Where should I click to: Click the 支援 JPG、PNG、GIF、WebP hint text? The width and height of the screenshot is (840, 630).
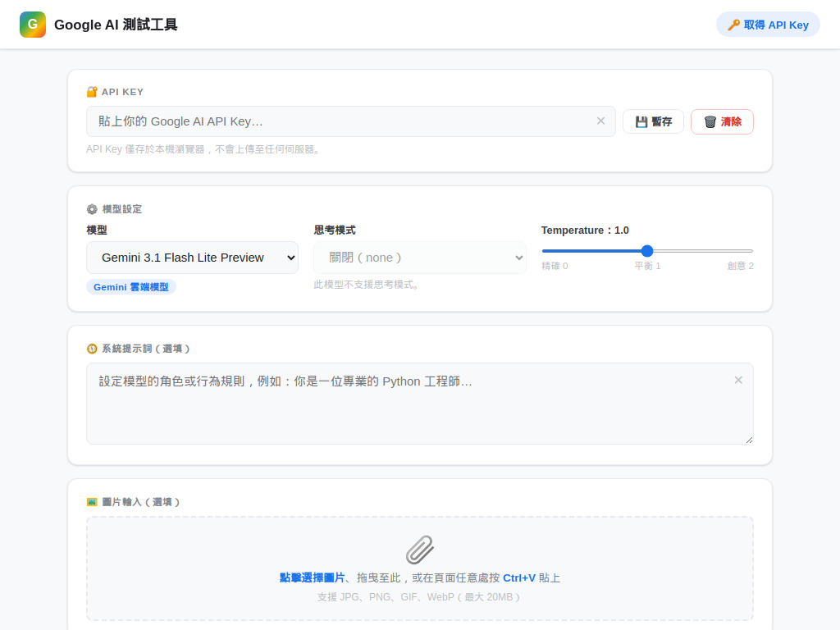point(419,597)
